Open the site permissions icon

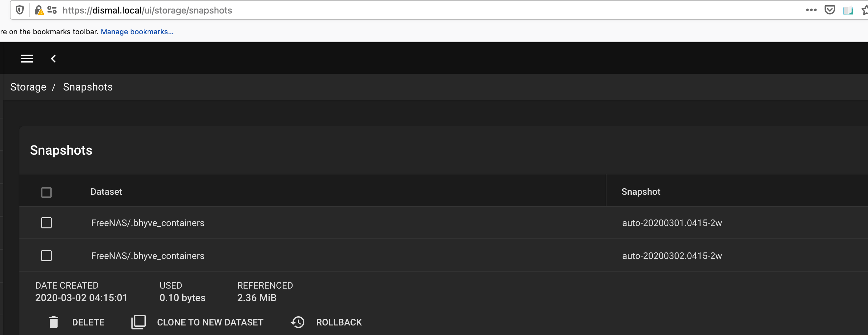click(x=52, y=11)
